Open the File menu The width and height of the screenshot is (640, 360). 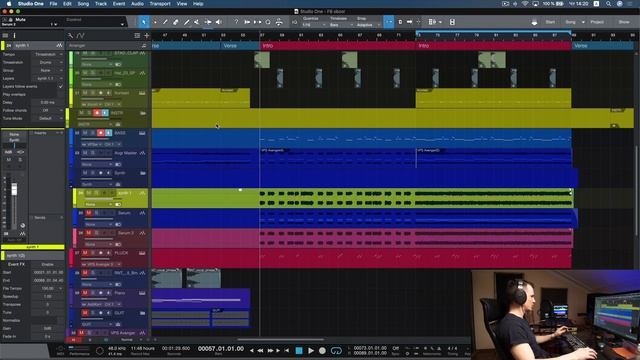pyautogui.click(x=53, y=4)
